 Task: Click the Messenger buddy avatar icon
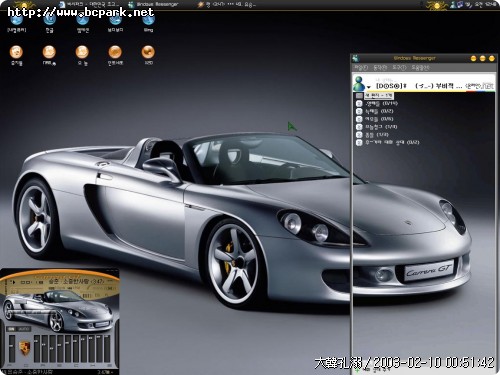click(359, 83)
